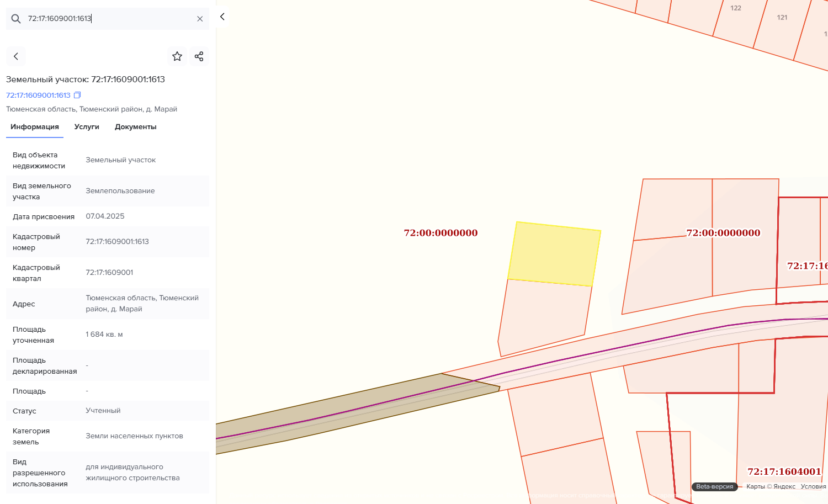Select the parcel directly below yellow parcel
The image size is (828, 504).
[x=544, y=315]
